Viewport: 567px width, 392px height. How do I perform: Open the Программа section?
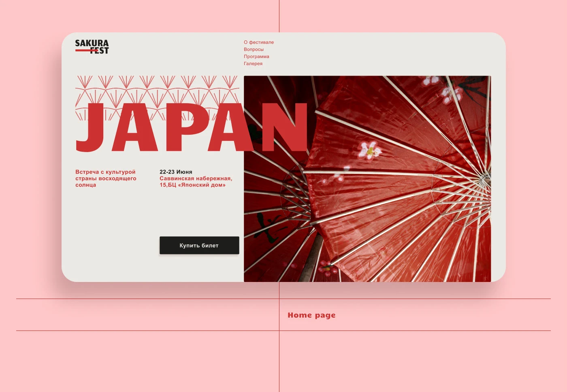(x=256, y=56)
